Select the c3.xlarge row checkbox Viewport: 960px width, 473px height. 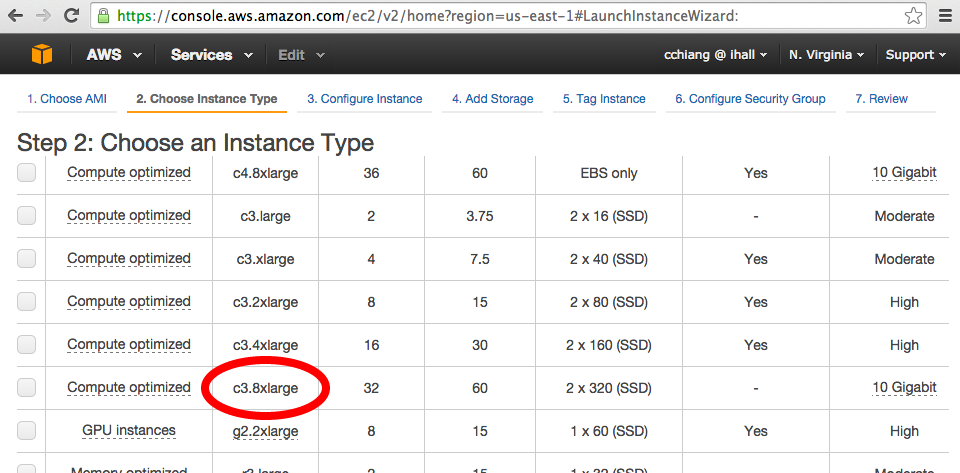[x=26, y=259]
